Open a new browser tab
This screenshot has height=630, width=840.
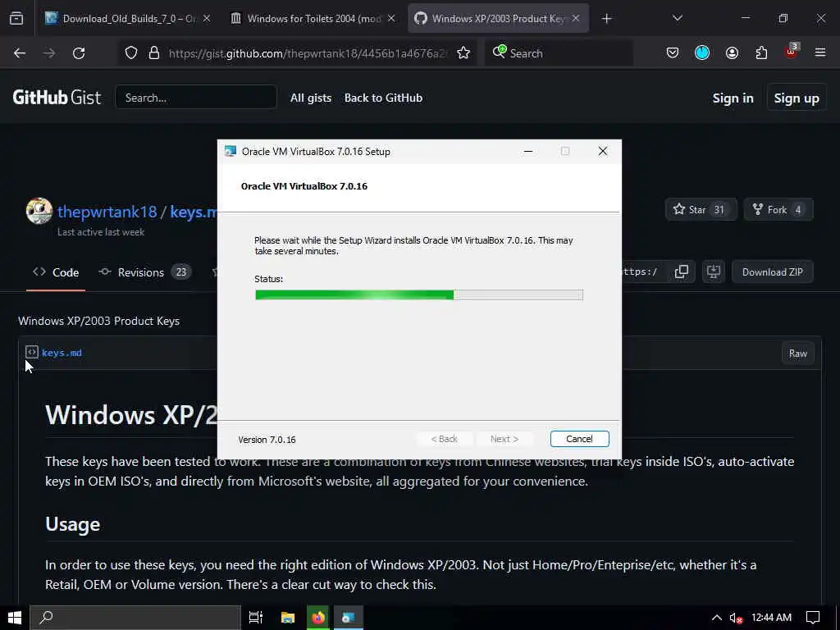pyautogui.click(x=606, y=19)
